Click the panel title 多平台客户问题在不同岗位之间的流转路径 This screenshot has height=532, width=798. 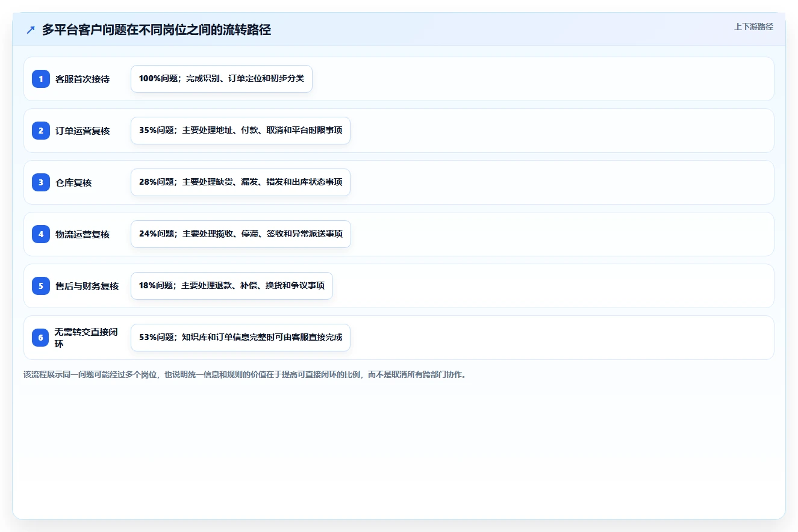(157, 30)
